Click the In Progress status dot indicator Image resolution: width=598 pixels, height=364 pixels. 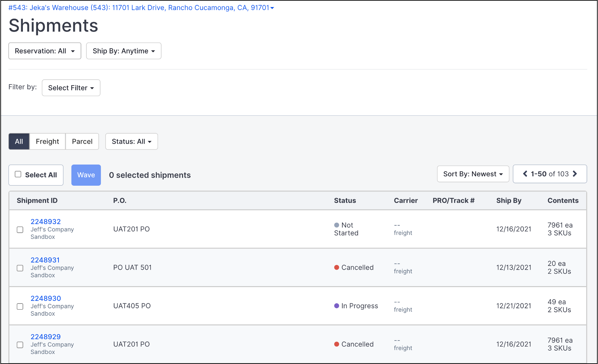(x=336, y=306)
